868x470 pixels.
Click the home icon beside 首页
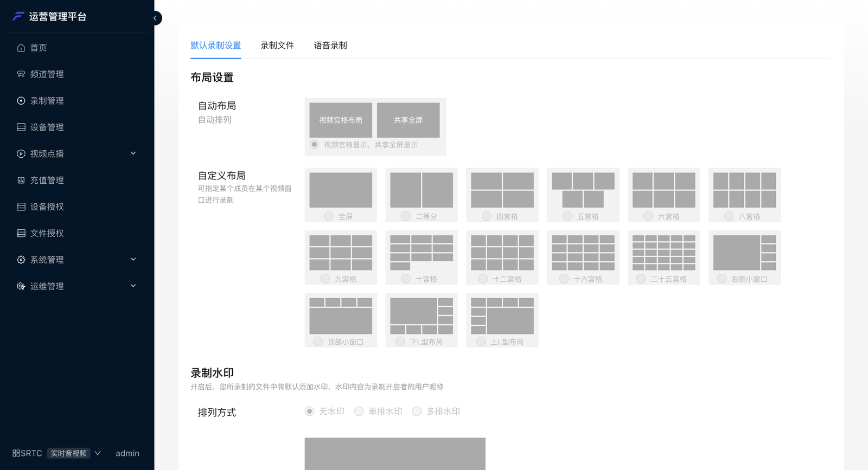click(21, 48)
